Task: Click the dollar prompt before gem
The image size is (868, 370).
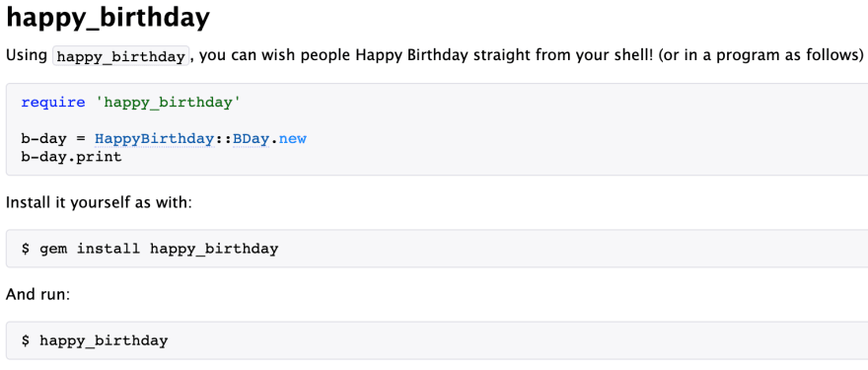Action: (x=26, y=249)
